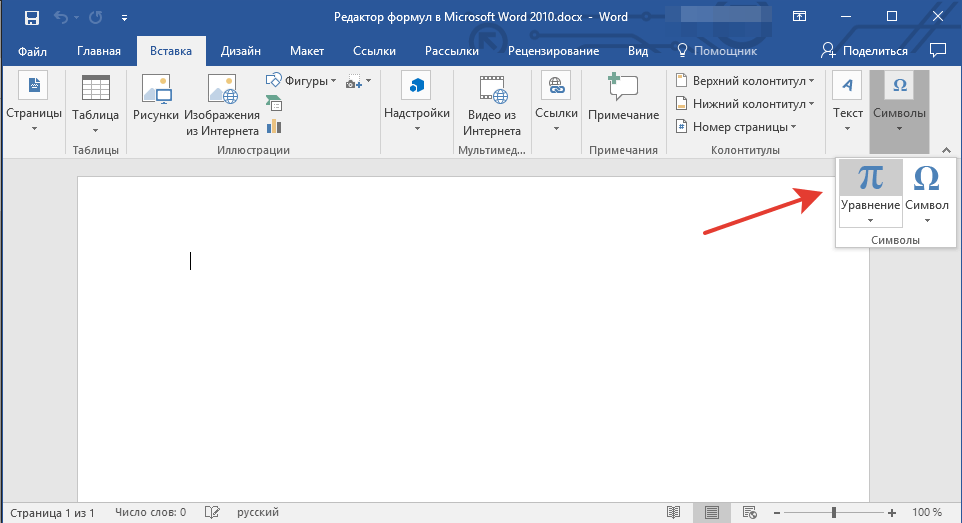The width and height of the screenshot is (962, 523).
Task: Expand the Номер страницы dropdown
Action: pos(737,127)
